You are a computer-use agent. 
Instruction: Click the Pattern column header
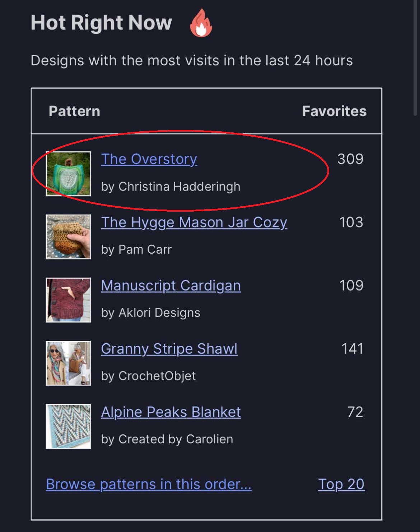tap(74, 111)
